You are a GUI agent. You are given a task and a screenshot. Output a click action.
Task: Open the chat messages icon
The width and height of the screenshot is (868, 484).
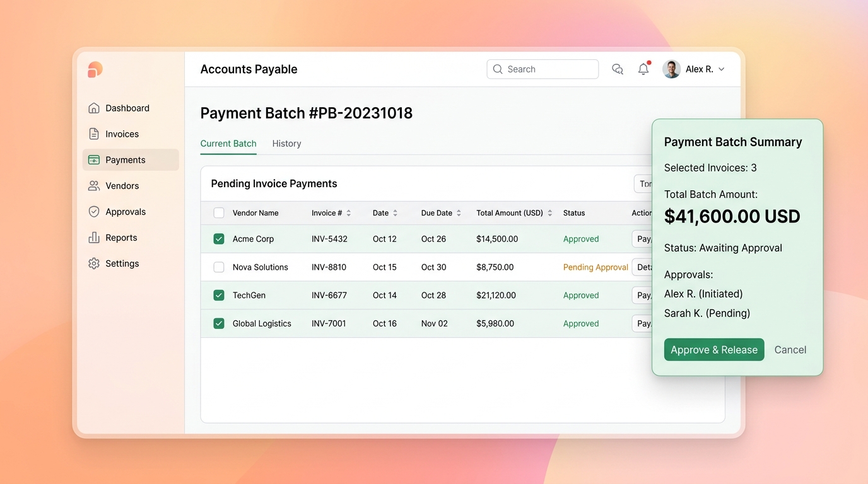click(x=618, y=69)
